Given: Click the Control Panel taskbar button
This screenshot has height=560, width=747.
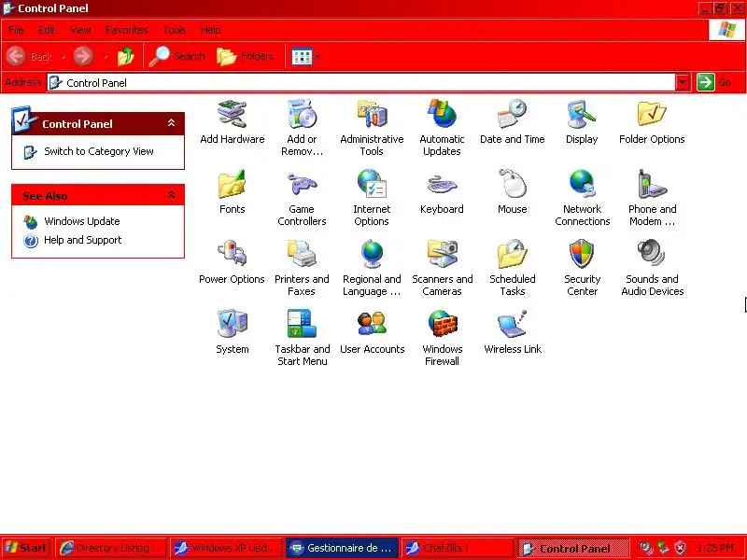Looking at the screenshot, I should tap(572, 548).
